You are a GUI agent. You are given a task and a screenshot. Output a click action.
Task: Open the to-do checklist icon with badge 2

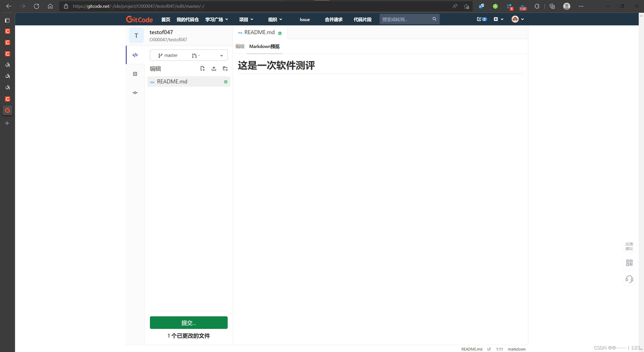pos(481,19)
